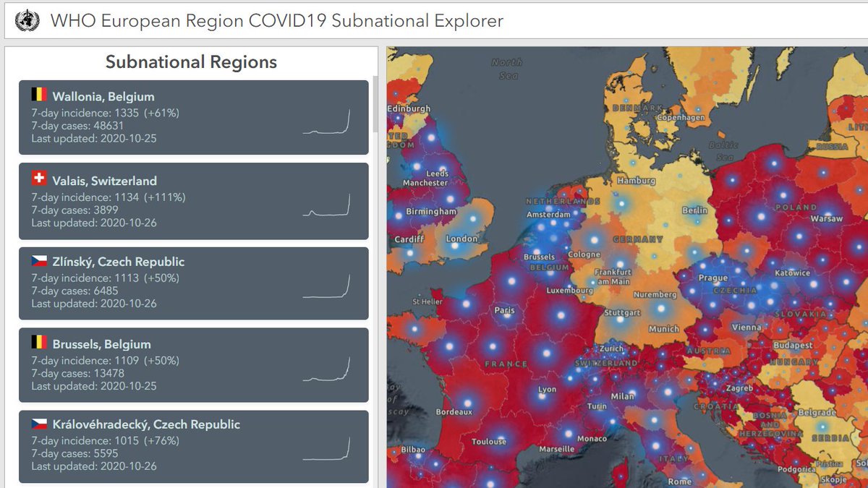Click '7-day incidence: 1335 (+61%)' for Wallonia
The width and height of the screenshot is (868, 488).
(x=105, y=113)
